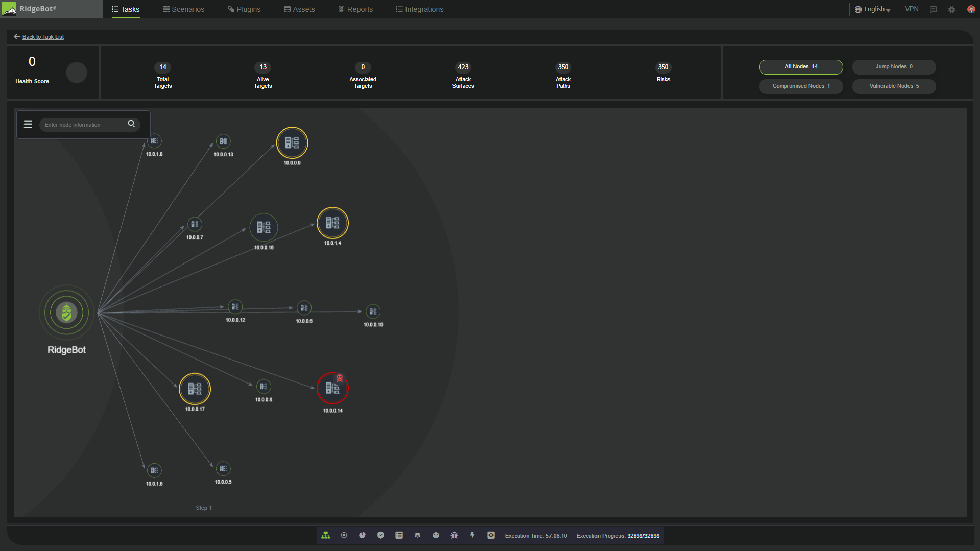
Task: Open the hamburger menu beside node search
Action: pyautogui.click(x=28, y=124)
